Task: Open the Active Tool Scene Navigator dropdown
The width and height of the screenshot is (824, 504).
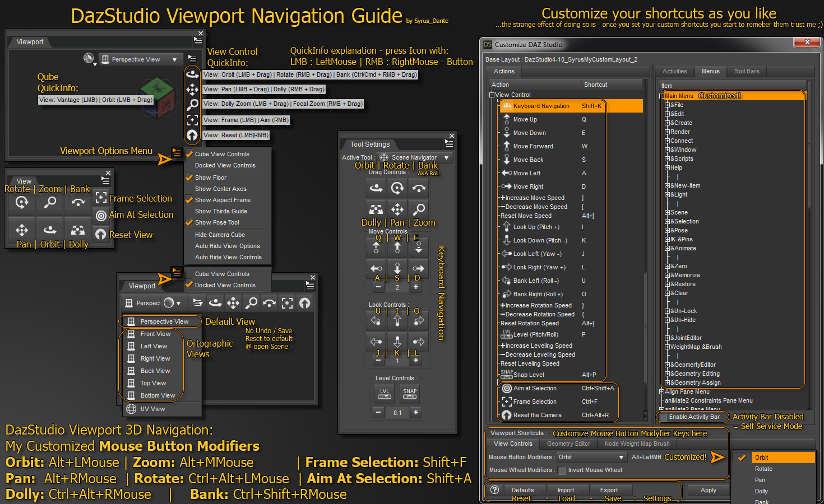Action: 415,157
